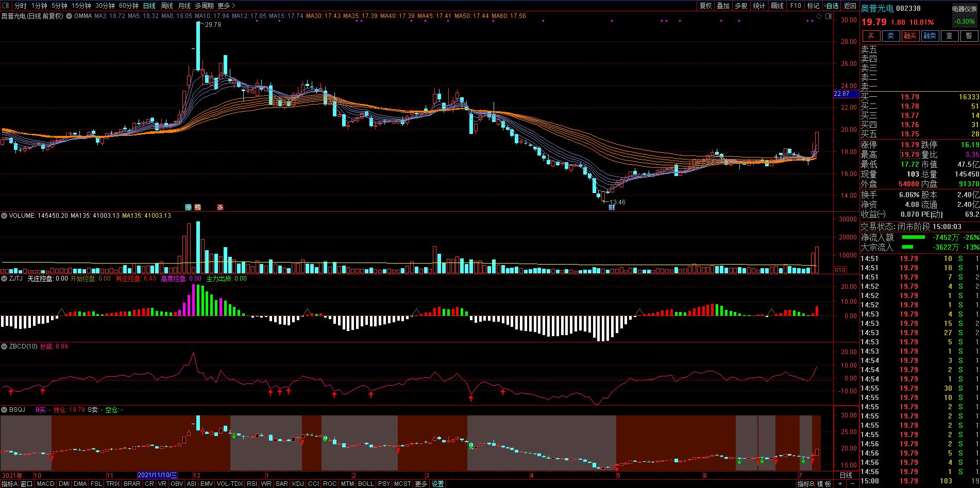The width and height of the screenshot is (980, 488).
Task: Switch to the 周线 weekly chart
Action: [x=167, y=6]
